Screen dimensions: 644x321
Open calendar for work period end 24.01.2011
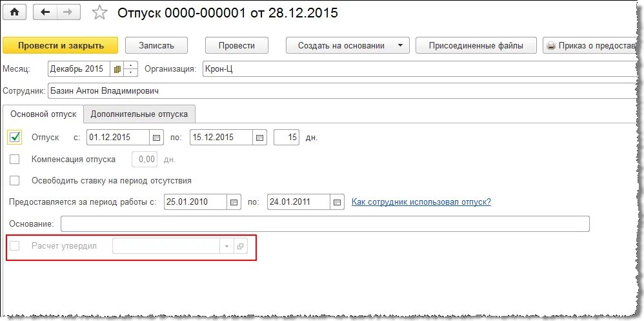coord(337,202)
